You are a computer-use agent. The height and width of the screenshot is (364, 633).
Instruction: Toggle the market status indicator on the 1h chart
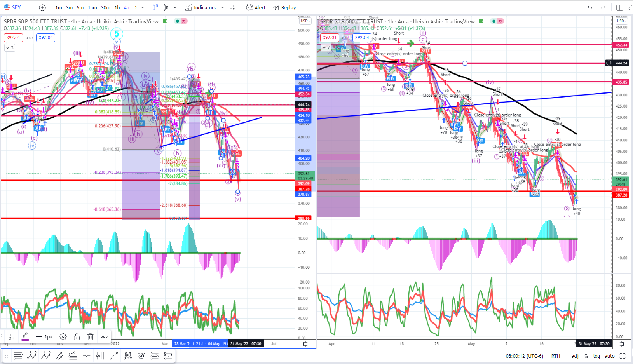(x=493, y=21)
